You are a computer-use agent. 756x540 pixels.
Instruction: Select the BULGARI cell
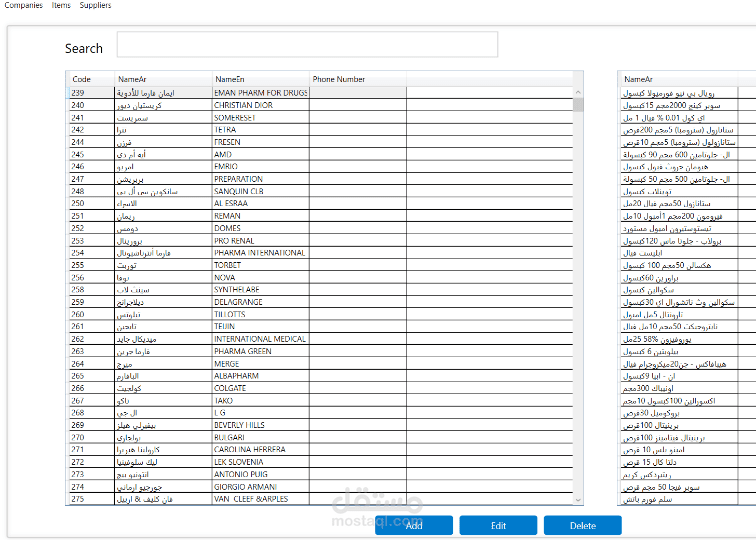(x=261, y=437)
